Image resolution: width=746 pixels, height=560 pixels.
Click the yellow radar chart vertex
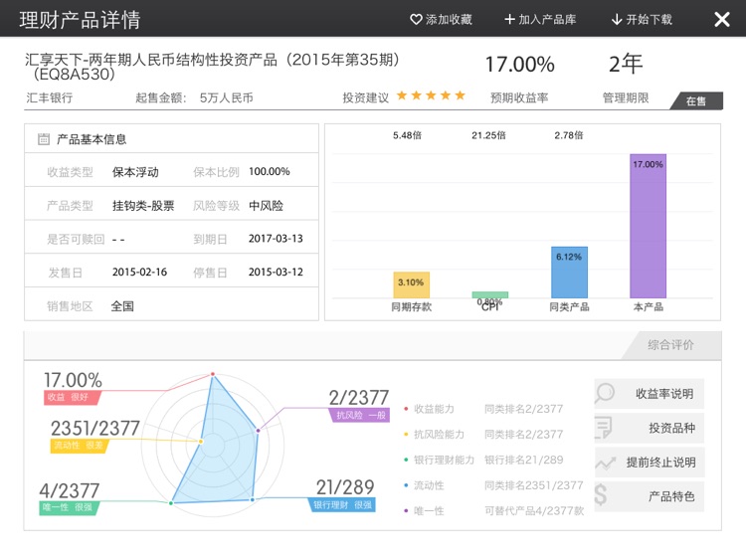click(x=201, y=442)
